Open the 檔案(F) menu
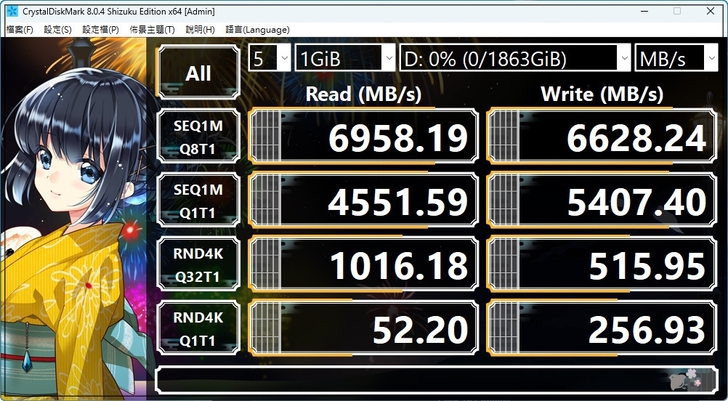 tap(20, 30)
